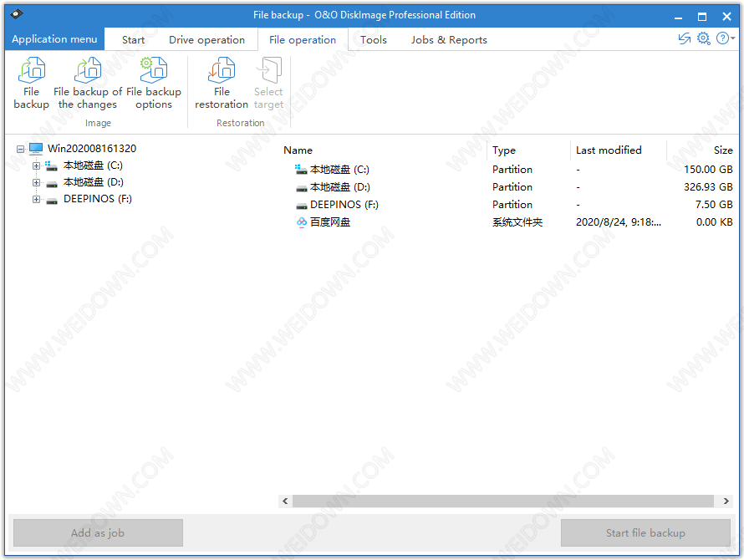This screenshot has height=560, width=744.
Task: Click the 系统文件夹 type cell
Action: [517, 222]
